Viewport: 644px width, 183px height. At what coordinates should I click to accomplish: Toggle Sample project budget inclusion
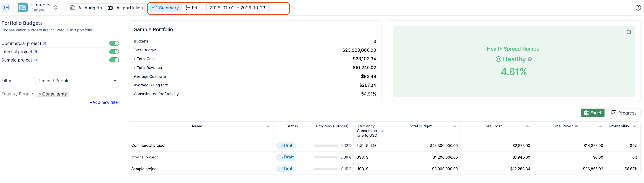pos(114,60)
